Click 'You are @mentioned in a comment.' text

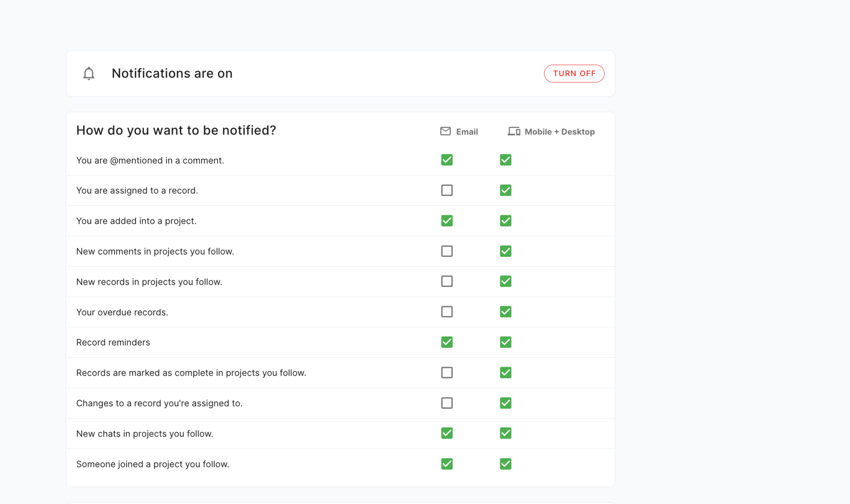(150, 160)
